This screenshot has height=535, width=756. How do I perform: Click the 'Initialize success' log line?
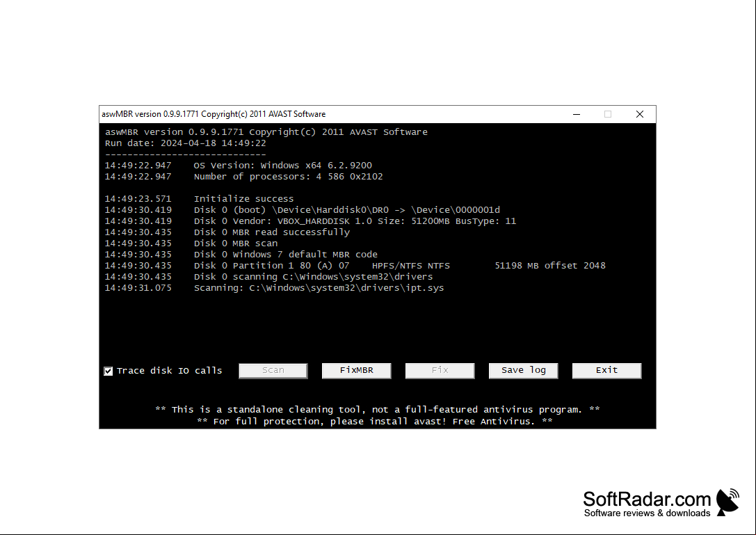199,199
